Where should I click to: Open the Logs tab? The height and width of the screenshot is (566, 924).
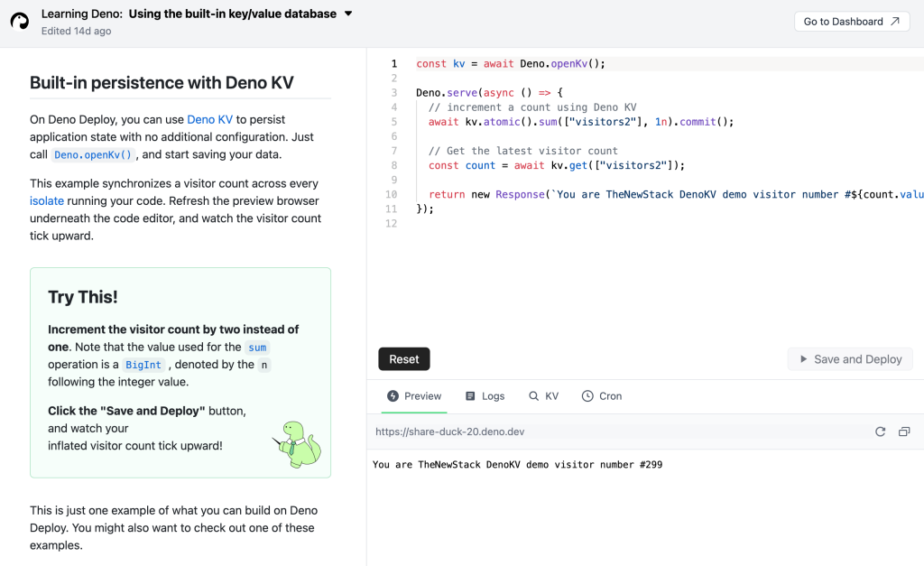coord(485,396)
